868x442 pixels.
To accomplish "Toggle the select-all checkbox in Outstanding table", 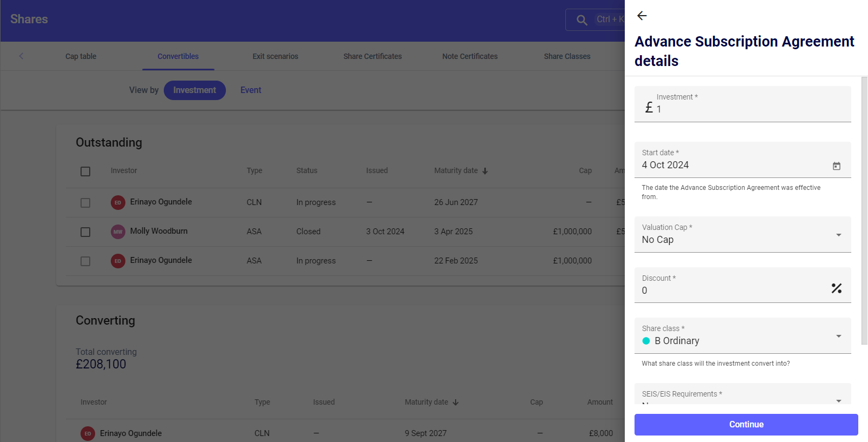I will tap(85, 171).
